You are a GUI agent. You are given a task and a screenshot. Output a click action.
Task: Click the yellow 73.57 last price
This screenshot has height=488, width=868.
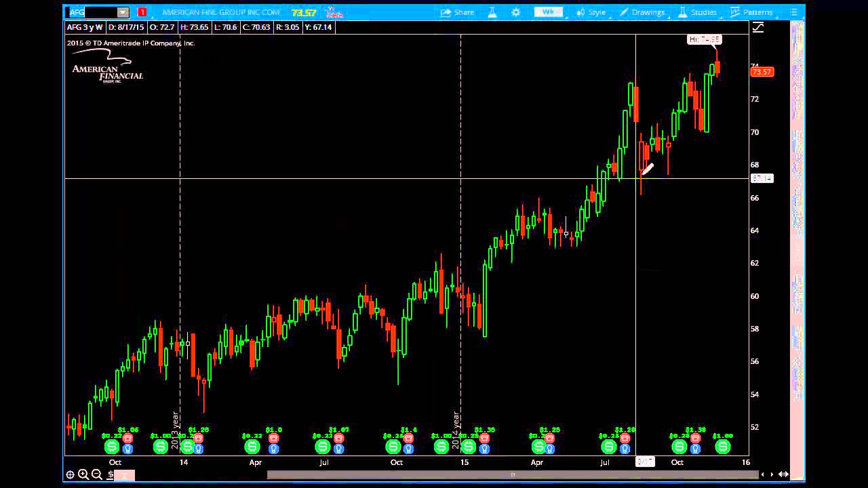point(304,12)
